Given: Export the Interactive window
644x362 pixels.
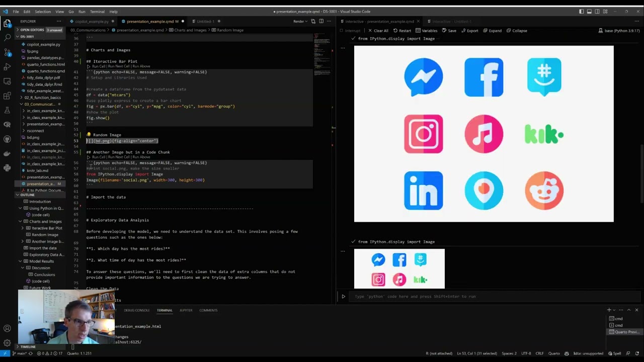Looking at the screenshot, I should tap(469, 31).
